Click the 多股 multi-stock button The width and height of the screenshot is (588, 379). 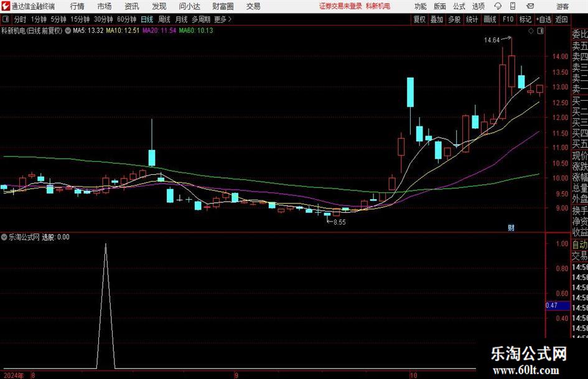pos(454,19)
